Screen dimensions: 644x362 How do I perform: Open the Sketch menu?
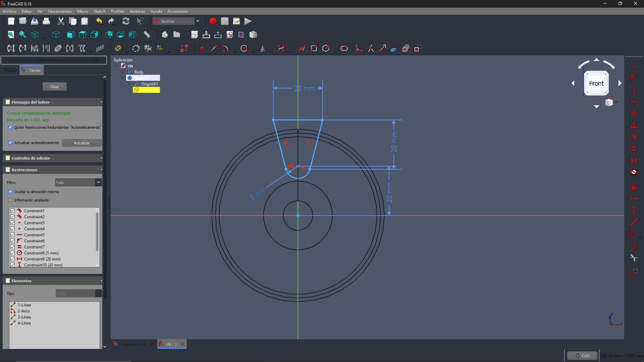pyautogui.click(x=100, y=11)
